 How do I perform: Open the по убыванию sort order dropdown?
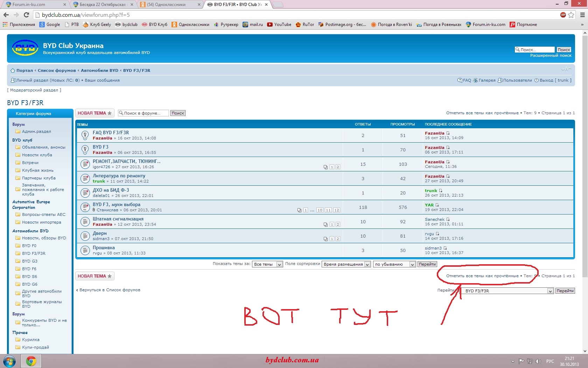pyautogui.click(x=394, y=264)
